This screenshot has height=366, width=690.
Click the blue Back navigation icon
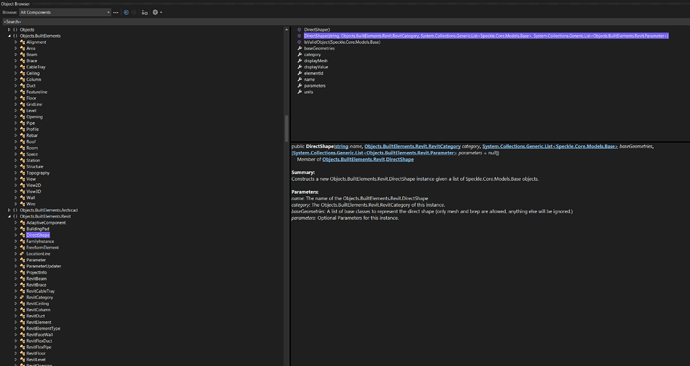[x=126, y=12]
